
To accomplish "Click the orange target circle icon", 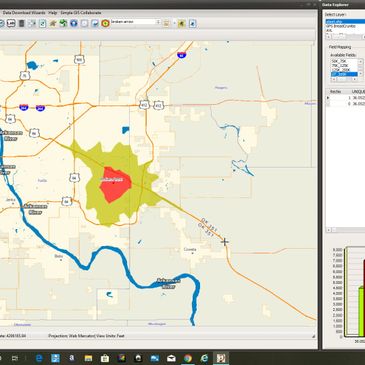I will coord(105,23).
